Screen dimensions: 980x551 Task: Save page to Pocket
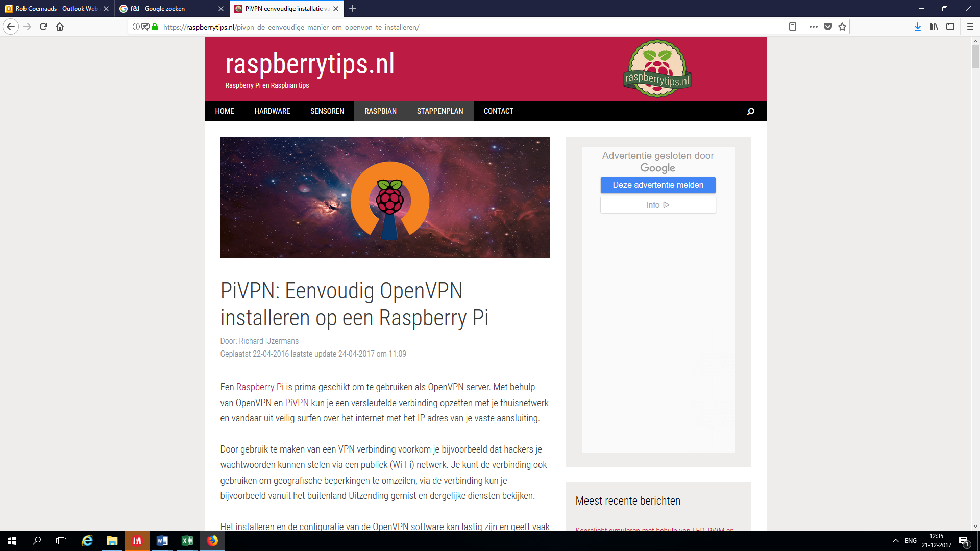(x=828, y=27)
